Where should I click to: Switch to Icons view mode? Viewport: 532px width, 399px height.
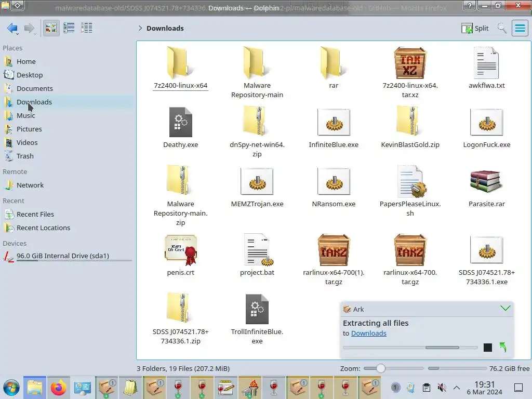pos(51,28)
